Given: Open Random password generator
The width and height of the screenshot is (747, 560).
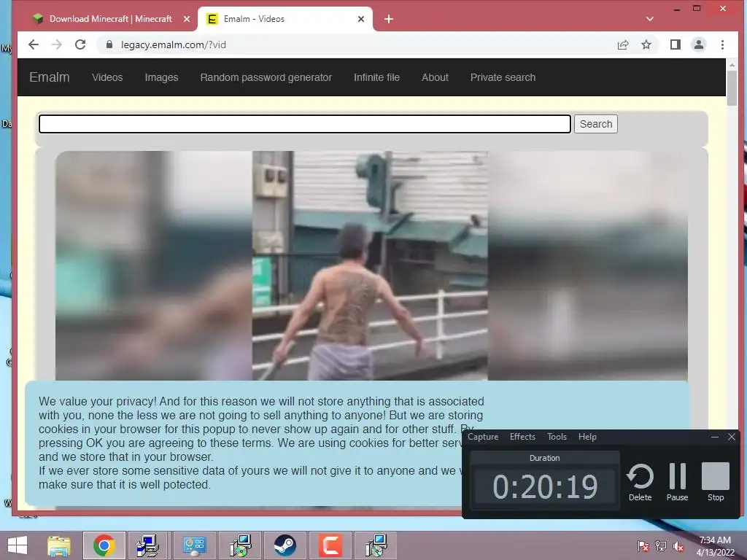Looking at the screenshot, I should (x=266, y=77).
